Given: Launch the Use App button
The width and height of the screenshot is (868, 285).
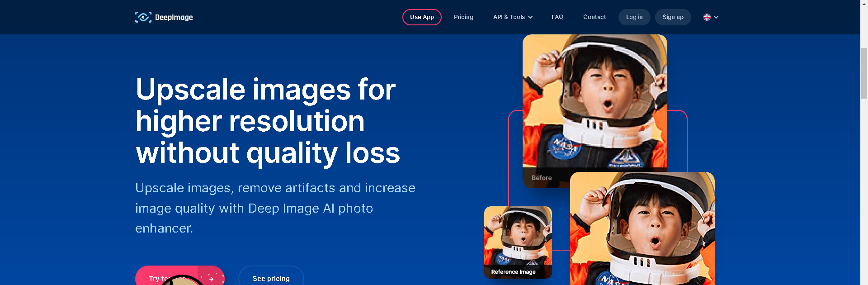Looking at the screenshot, I should point(422,17).
